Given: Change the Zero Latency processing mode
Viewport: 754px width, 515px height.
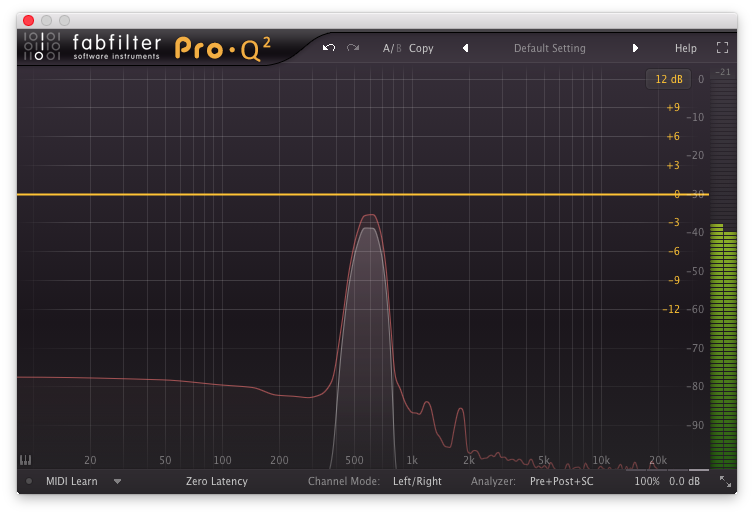Looking at the screenshot, I should [x=217, y=481].
